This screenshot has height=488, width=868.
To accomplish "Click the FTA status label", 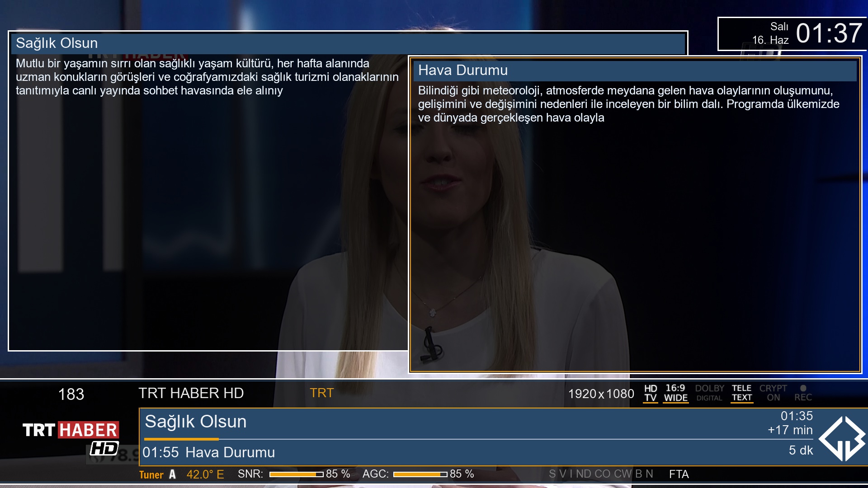I will pos(679,474).
